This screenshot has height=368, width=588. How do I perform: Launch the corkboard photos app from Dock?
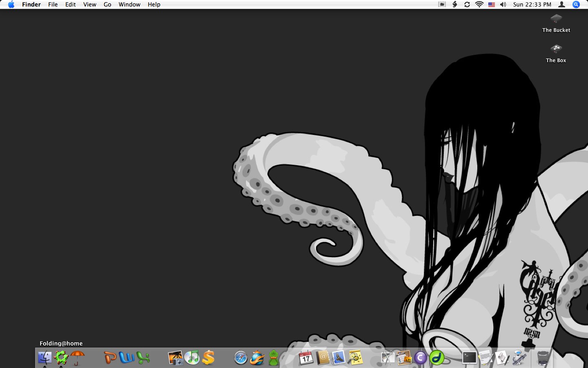(404, 358)
